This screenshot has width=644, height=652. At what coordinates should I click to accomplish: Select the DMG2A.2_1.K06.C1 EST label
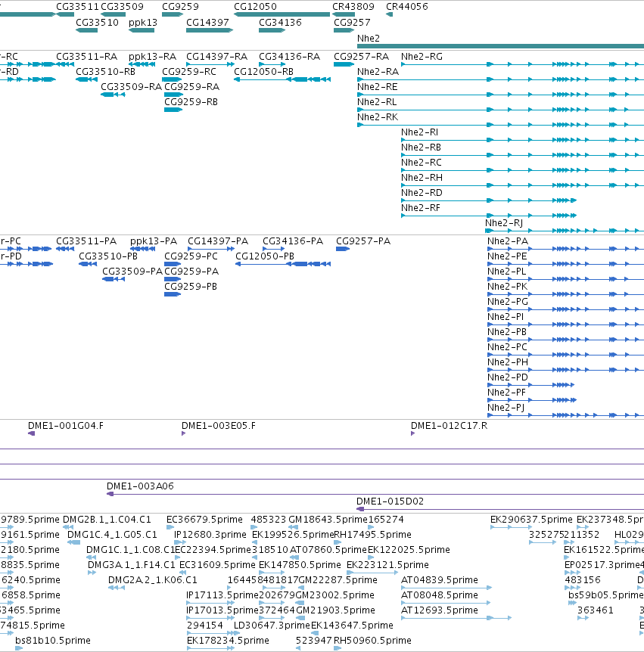(153, 580)
